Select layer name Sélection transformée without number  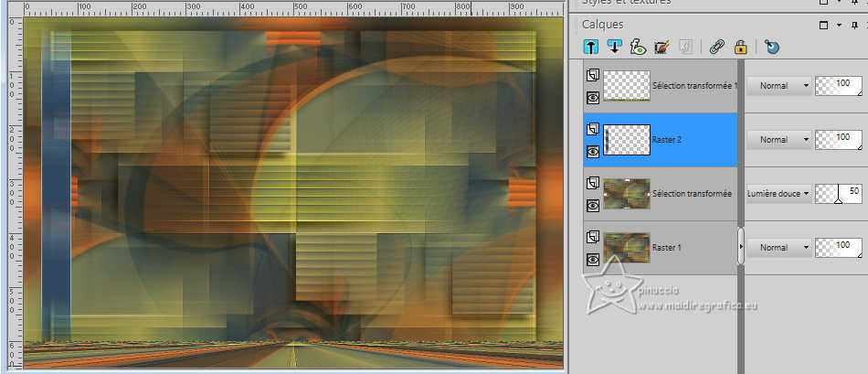692,193
